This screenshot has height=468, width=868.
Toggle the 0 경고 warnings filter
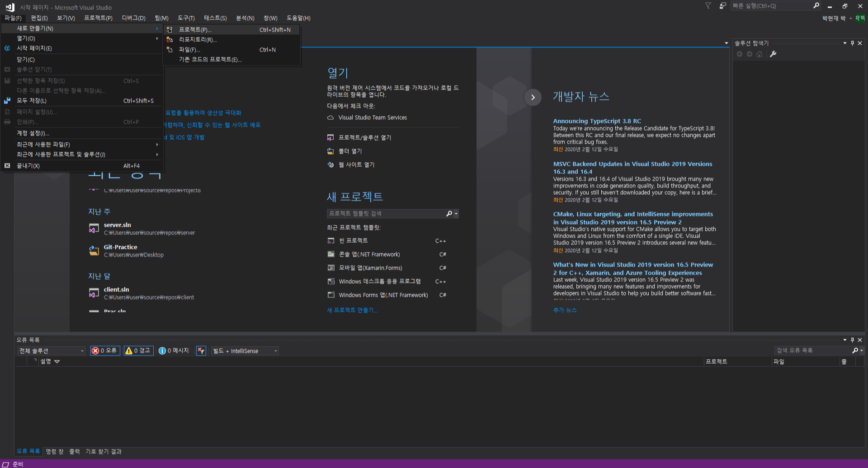tap(139, 351)
